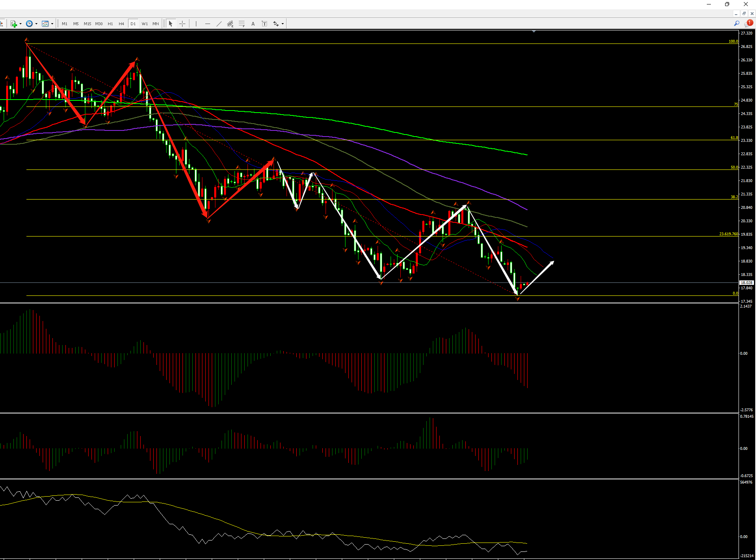Activate the arrow Cursor tool

tap(171, 24)
